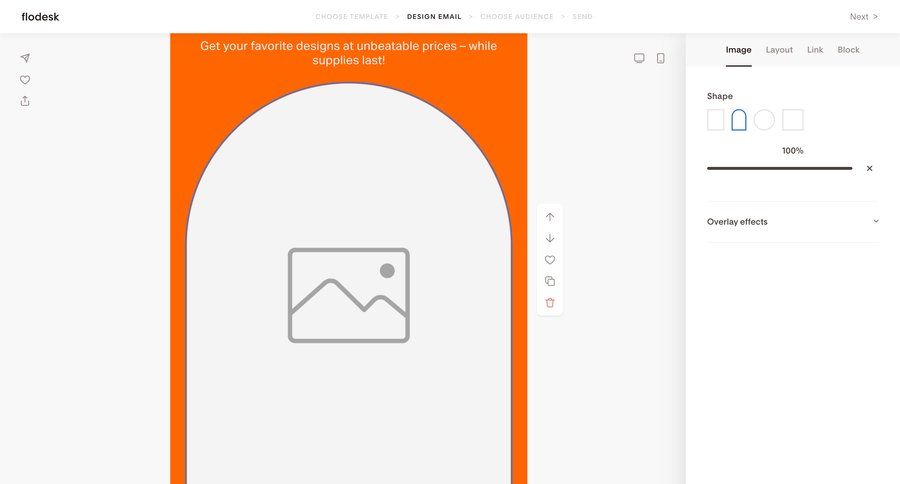This screenshot has width=900, height=484.
Task: Delete block with red trash icon
Action: 550,303
